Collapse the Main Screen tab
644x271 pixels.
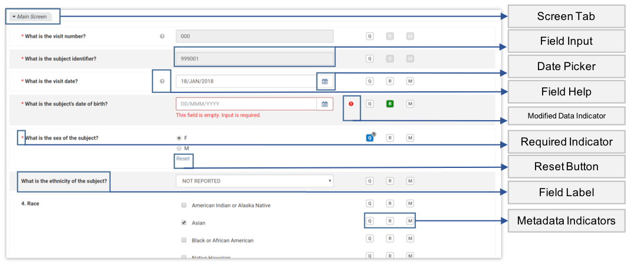(x=31, y=17)
